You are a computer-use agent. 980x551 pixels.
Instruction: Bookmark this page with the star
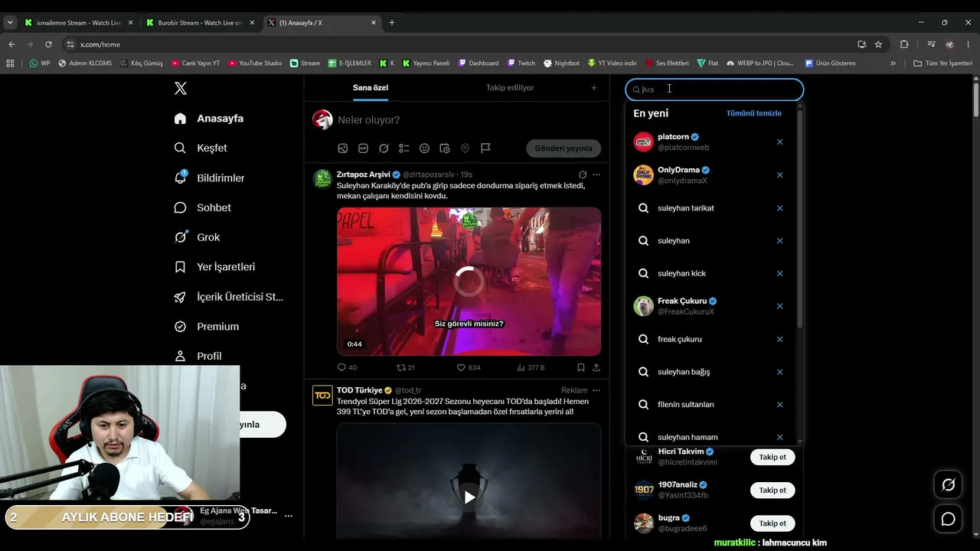point(878,44)
